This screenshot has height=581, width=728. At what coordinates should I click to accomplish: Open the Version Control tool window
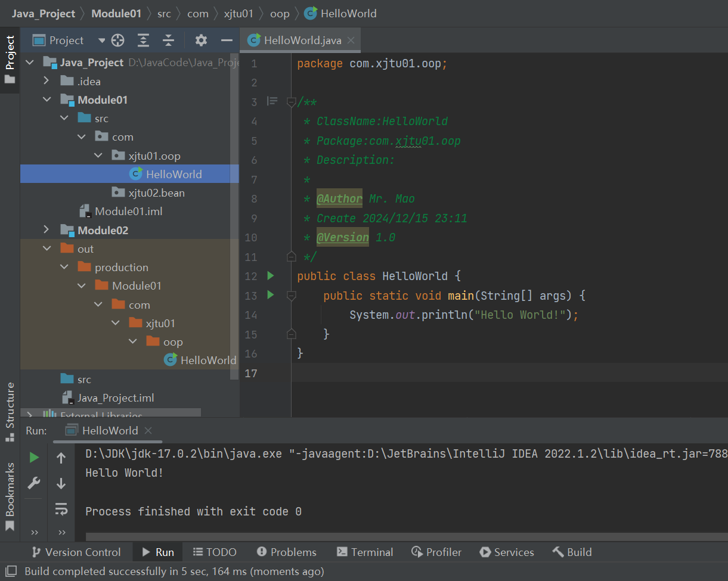point(76,552)
